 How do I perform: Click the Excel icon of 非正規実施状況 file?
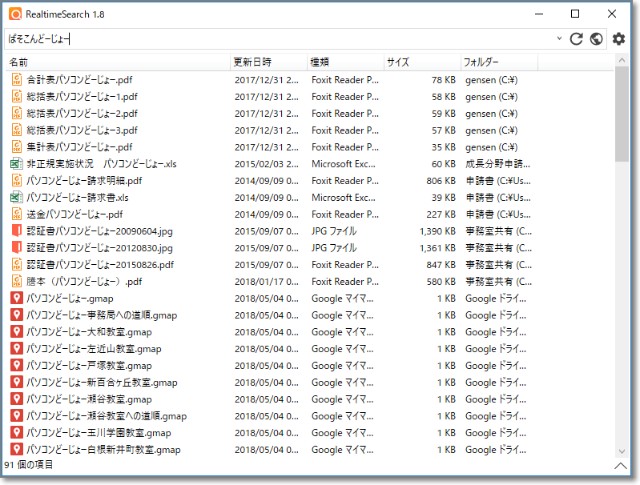tap(16, 163)
